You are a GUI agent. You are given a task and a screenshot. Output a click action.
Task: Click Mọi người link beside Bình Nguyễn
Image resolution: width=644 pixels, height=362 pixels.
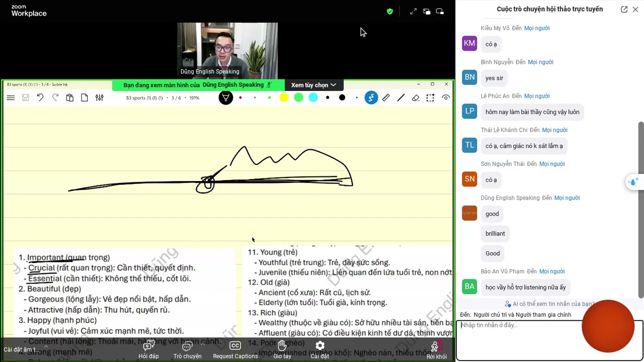coord(540,62)
